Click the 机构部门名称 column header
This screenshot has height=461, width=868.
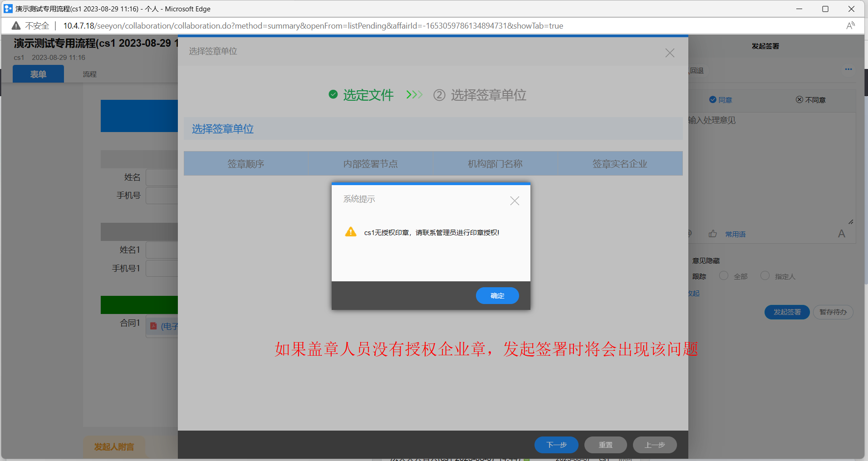tap(495, 164)
